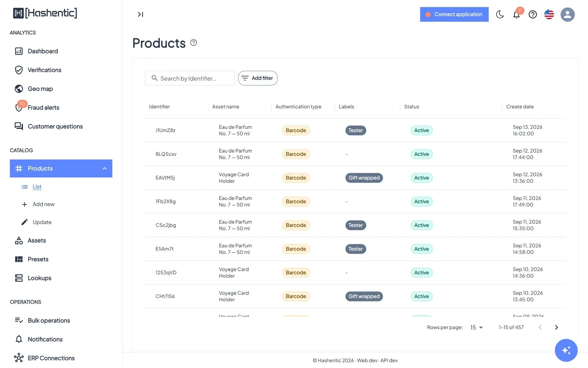Click the Presets layout icon
Image resolution: width=588 pixels, height=368 pixels.
coord(19,259)
